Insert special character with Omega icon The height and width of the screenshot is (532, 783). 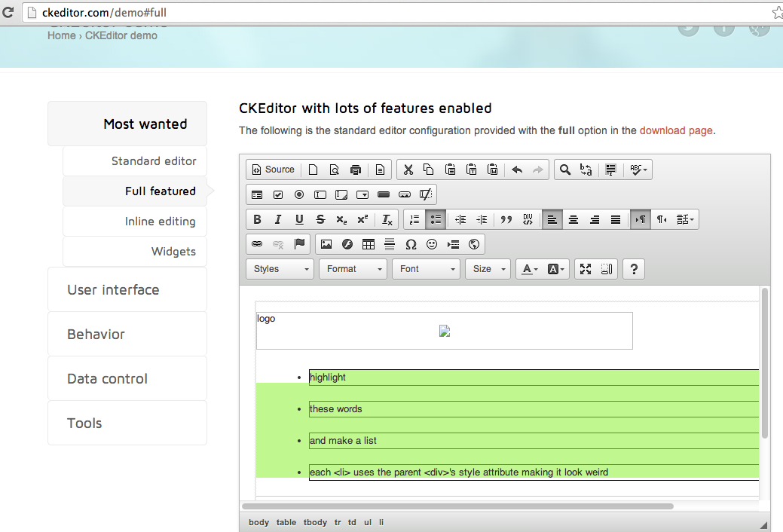click(x=411, y=244)
